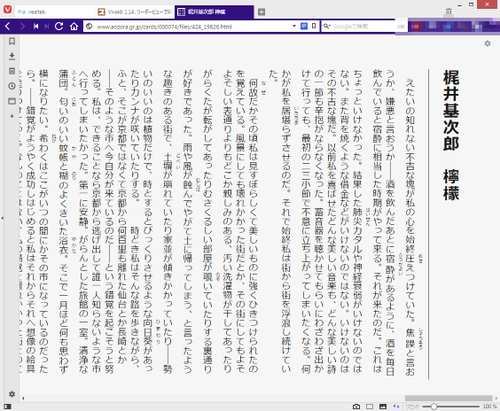The width and height of the screenshot is (500, 411).
Task: Bookmark this page from address bar
Action: click(x=314, y=26)
